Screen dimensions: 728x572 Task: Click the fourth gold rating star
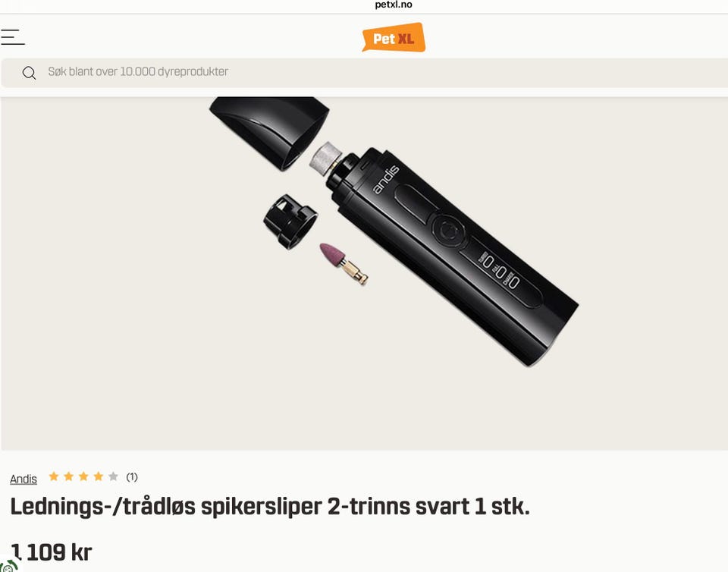pyautogui.click(x=99, y=476)
